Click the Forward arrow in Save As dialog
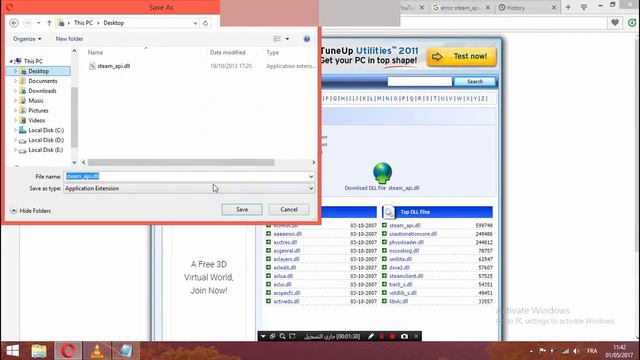Image resolution: width=640 pixels, height=360 pixels. click(x=27, y=23)
